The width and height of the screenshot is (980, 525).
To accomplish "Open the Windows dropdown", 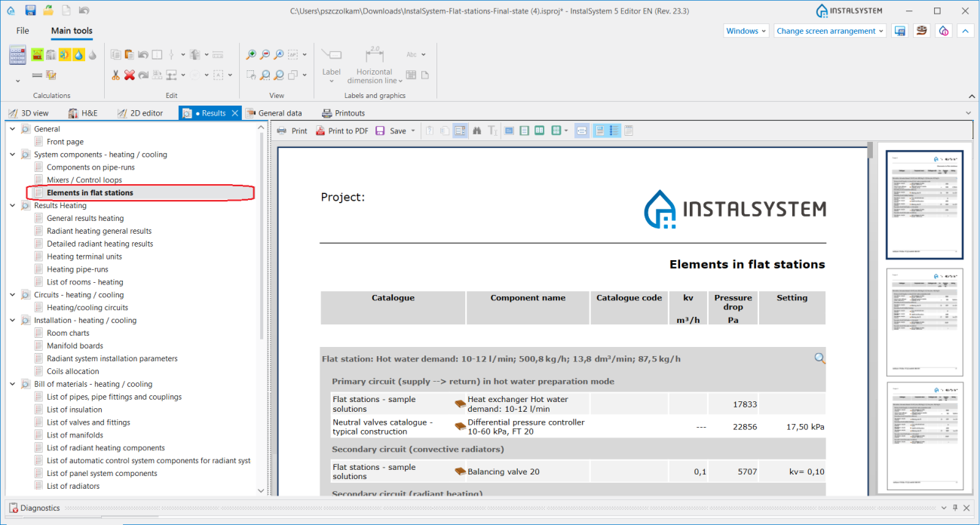I will tap(746, 31).
